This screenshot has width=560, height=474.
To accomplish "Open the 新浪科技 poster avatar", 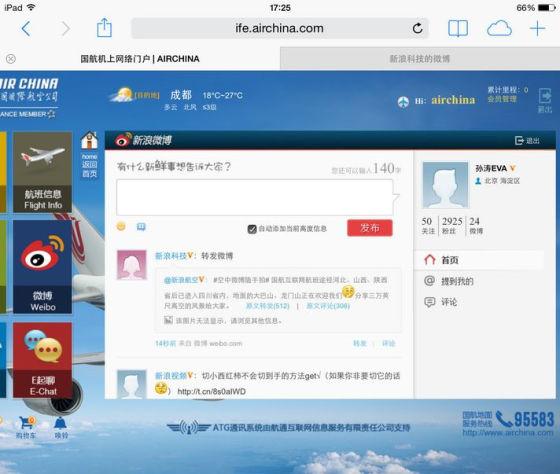I will (132, 265).
